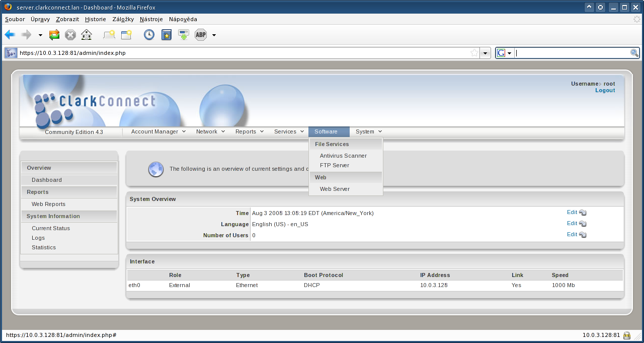Select Antivirus Scanner from Software menu
This screenshot has height=343, width=644.
(x=343, y=156)
